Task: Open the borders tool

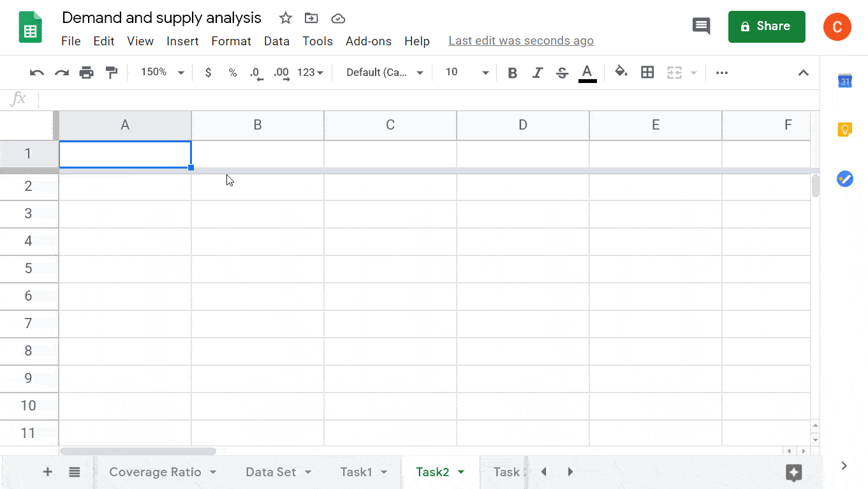Action: click(x=647, y=72)
